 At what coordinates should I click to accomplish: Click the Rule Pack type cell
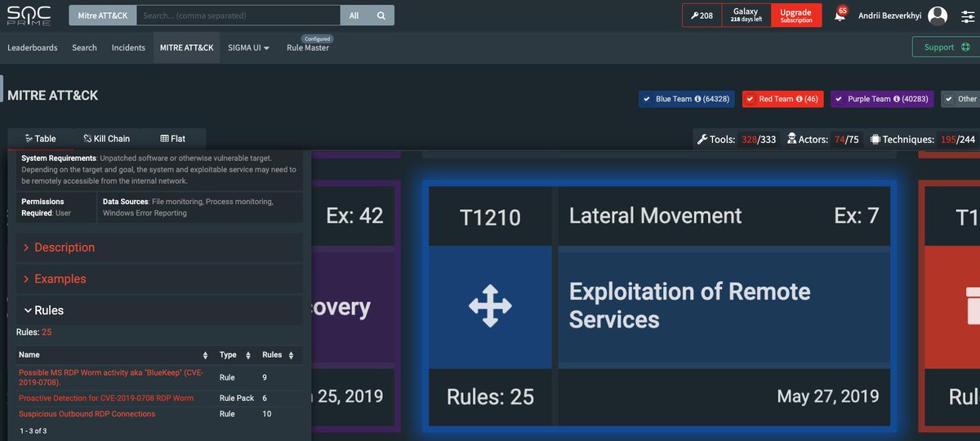pos(237,398)
